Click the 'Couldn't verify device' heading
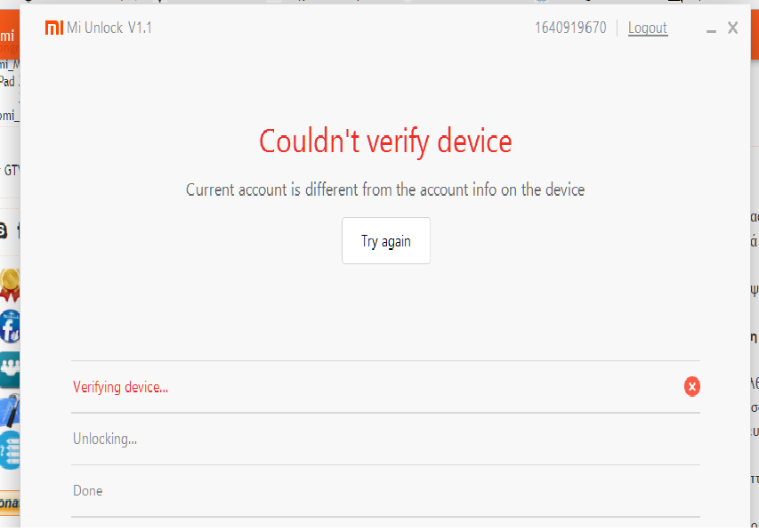Screen dimensions: 759x532 click(x=385, y=141)
